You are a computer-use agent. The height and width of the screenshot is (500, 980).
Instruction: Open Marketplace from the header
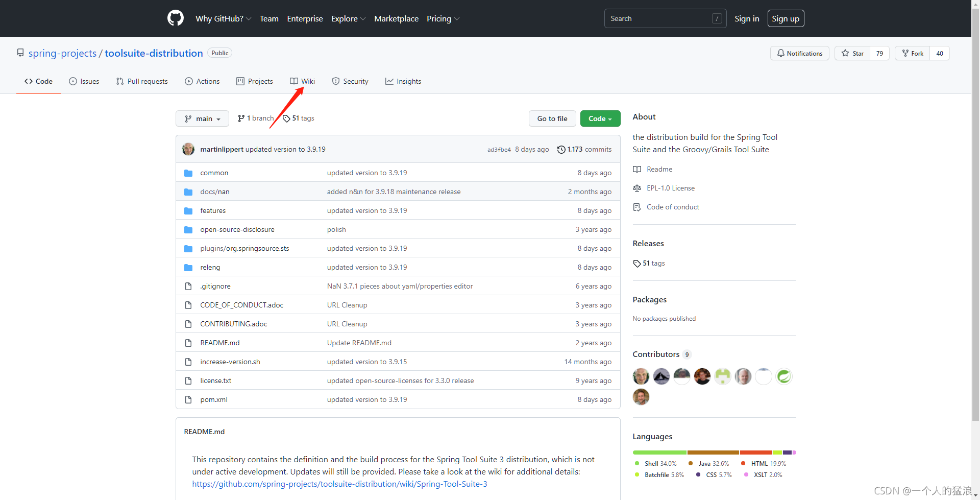pos(396,18)
